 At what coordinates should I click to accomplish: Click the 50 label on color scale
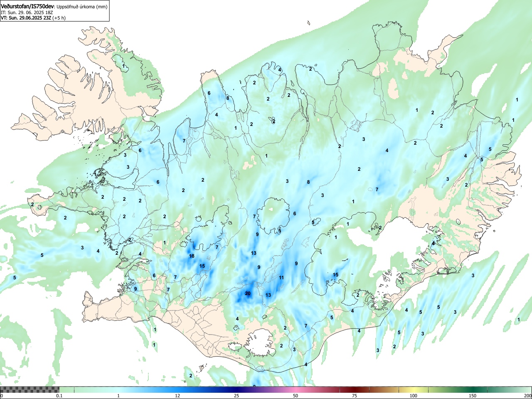coord(296,396)
